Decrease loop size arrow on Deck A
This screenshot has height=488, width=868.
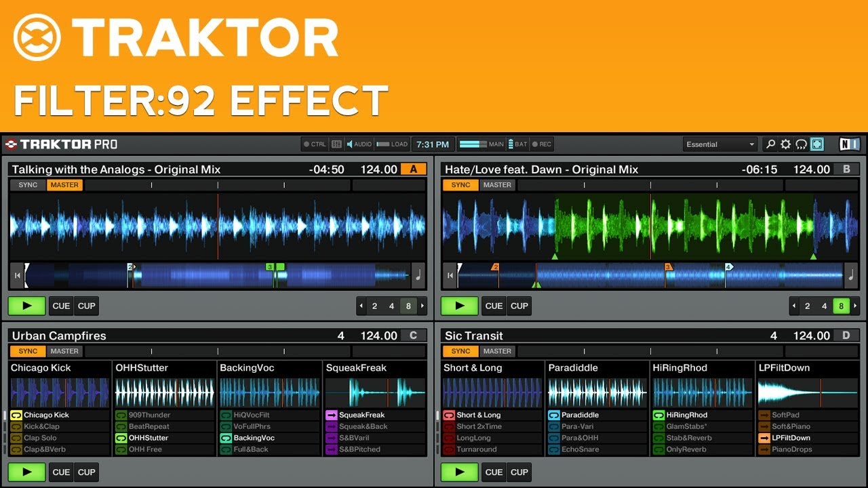tap(361, 306)
